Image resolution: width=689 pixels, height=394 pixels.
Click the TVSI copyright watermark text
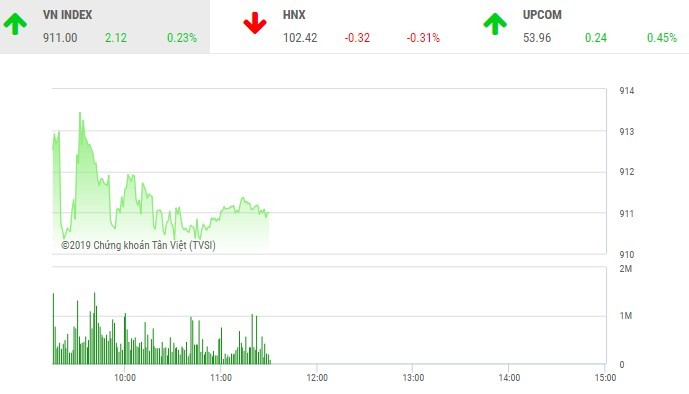pos(138,245)
